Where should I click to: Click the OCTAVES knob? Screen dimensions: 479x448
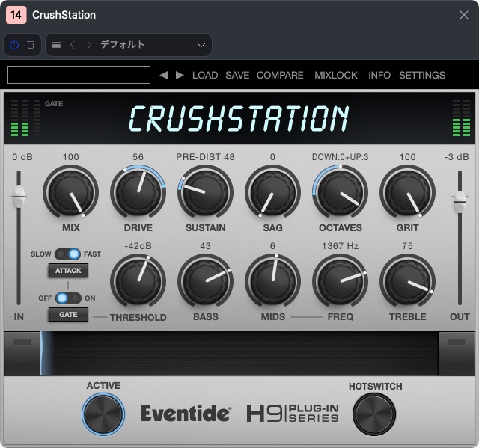point(340,192)
